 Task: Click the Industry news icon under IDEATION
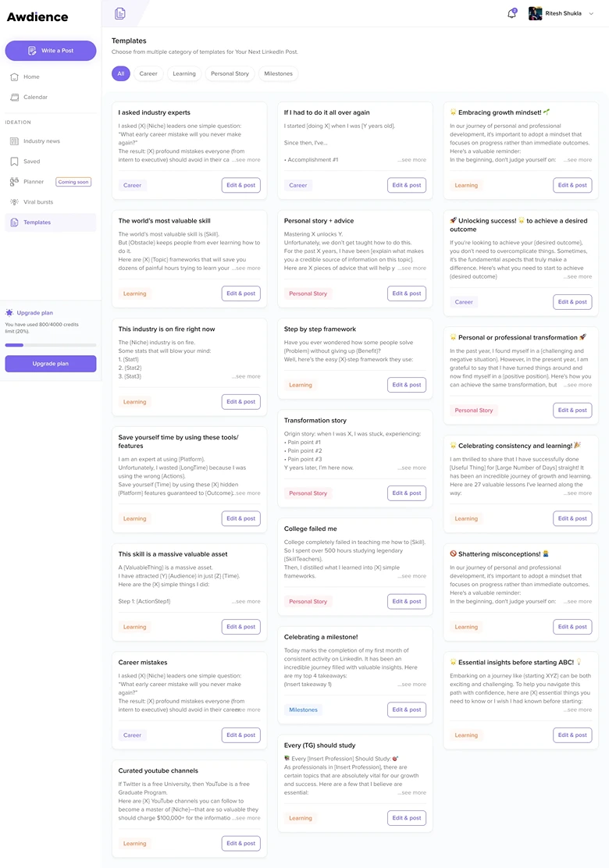click(13, 141)
